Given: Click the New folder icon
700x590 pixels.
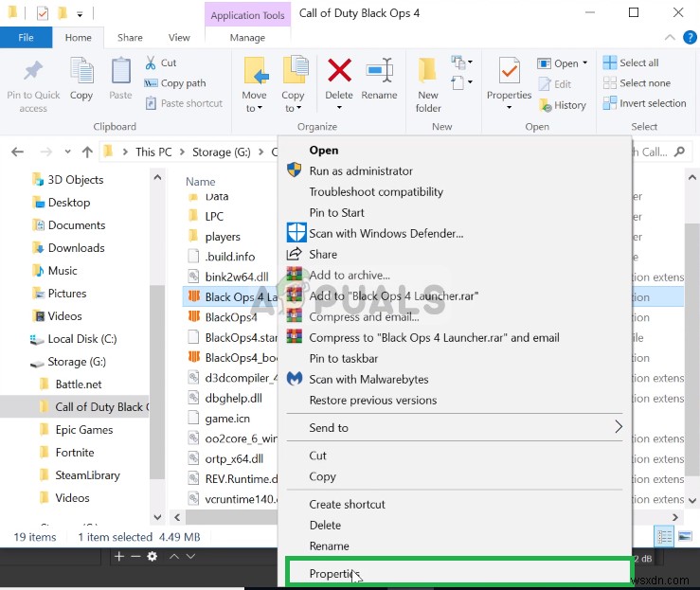Looking at the screenshot, I should click(x=428, y=70).
